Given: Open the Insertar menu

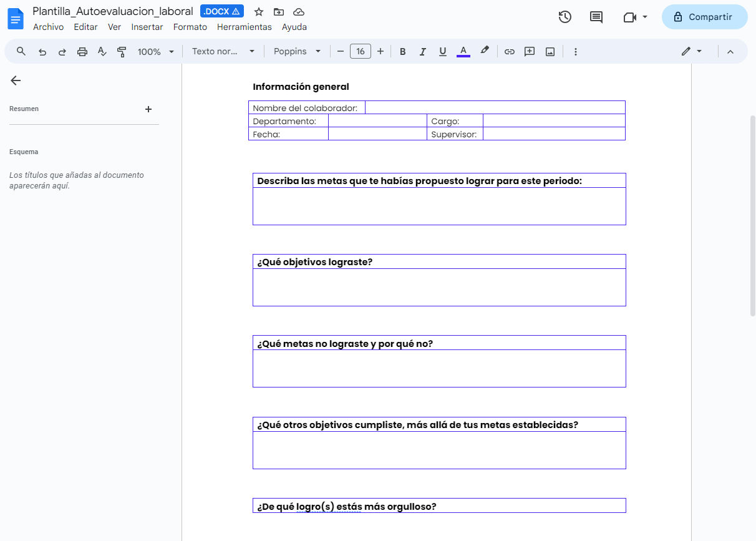Looking at the screenshot, I should point(147,27).
